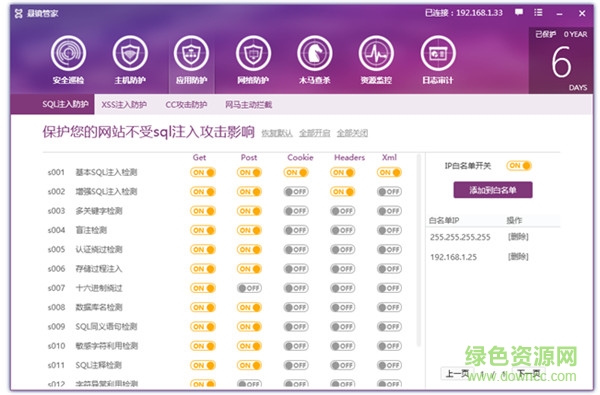This screenshot has width=600, height=395.
Task: Switch to SQL注入防护 tab
Action: (x=65, y=104)
